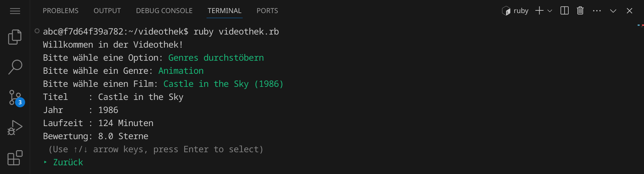The image size is (644, 174).
Task: Select the TERMINAL tab
Action: (224, 11)
